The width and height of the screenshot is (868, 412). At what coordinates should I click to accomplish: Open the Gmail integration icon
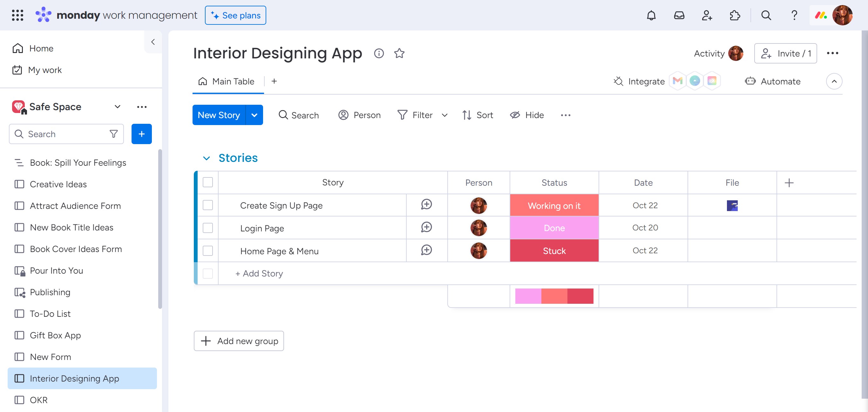pyautogui.click(x=677, y=81)
